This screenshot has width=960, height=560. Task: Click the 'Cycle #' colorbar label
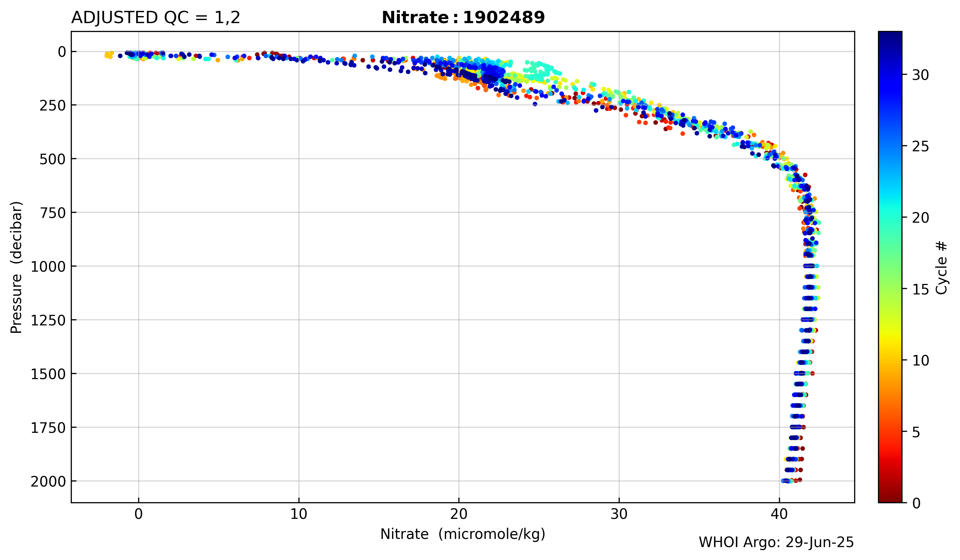point(941,267)
